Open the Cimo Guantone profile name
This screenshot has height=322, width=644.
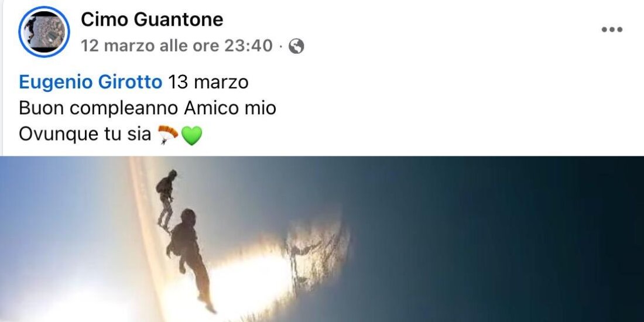[x=152, y=19]
